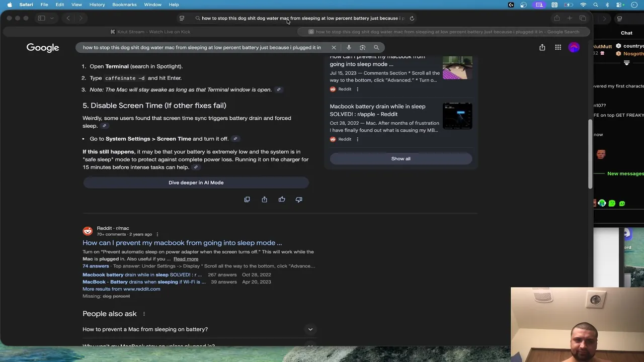Click source link icon after 'turn it off.'
This screenshot has width=644, height=362.
[x=235, y=139]
